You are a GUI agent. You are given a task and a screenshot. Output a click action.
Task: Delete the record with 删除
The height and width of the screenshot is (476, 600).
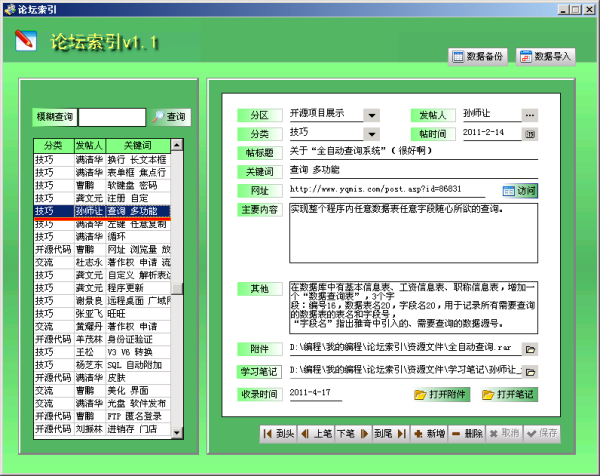point(466,434)
